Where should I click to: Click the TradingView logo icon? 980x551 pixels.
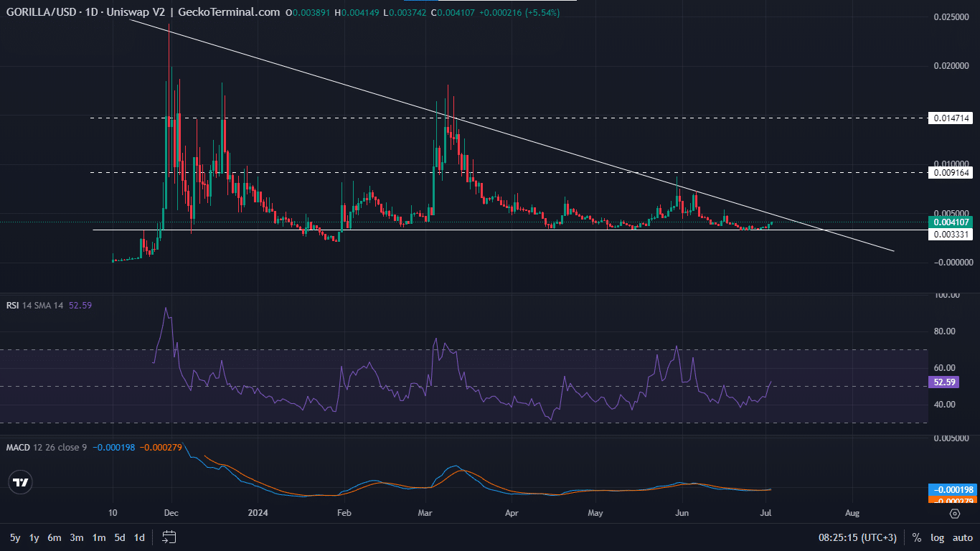click(21, 483)
